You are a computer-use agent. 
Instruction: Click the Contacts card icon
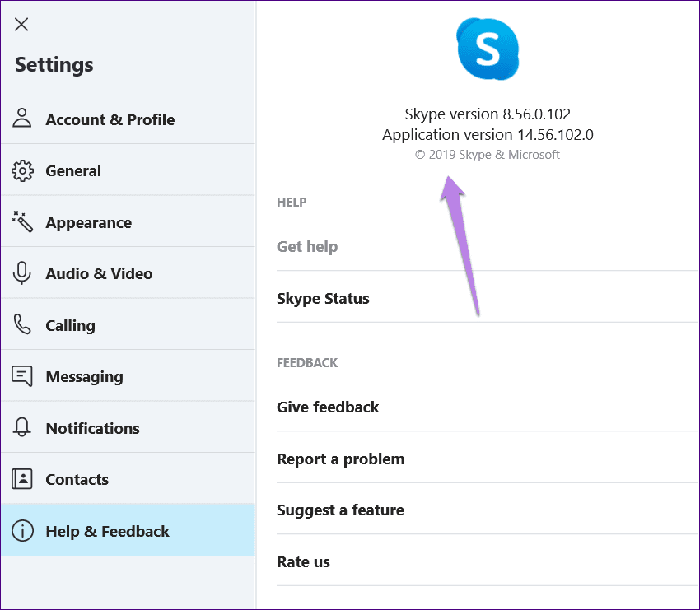pyautogui.click(x=22, y=479)
